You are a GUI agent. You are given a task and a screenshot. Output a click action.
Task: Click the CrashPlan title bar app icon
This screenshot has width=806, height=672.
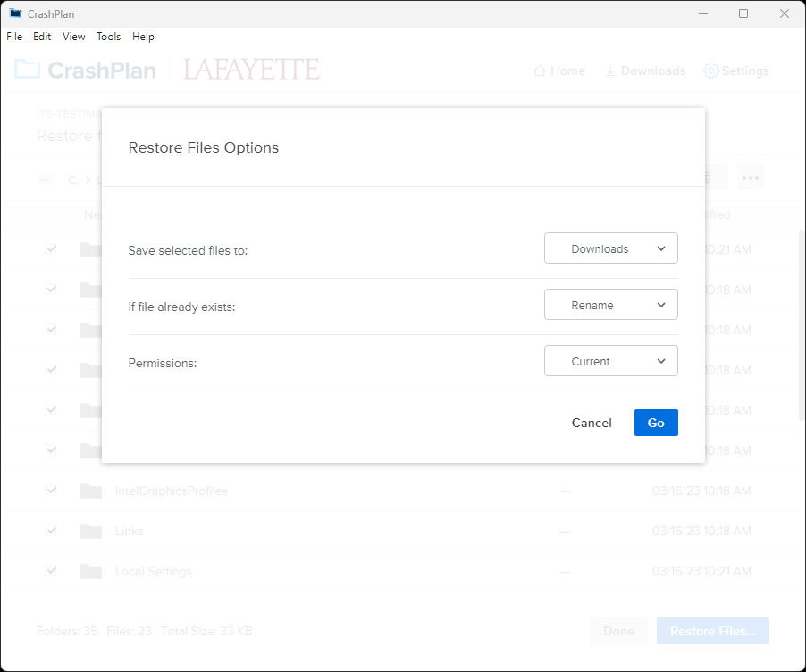15,13
